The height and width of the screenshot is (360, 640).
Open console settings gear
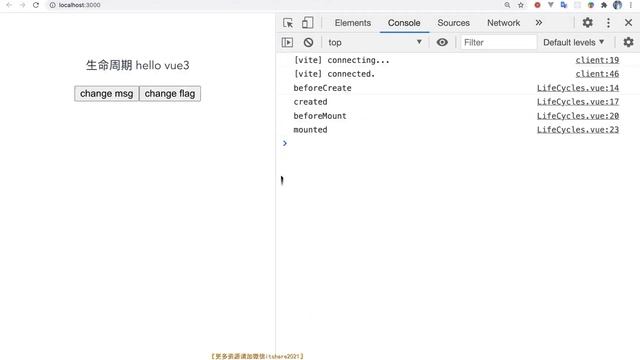[x=628, y=42]
